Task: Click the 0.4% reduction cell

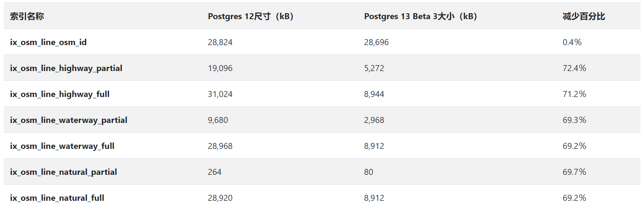Action: click(572, 42)
